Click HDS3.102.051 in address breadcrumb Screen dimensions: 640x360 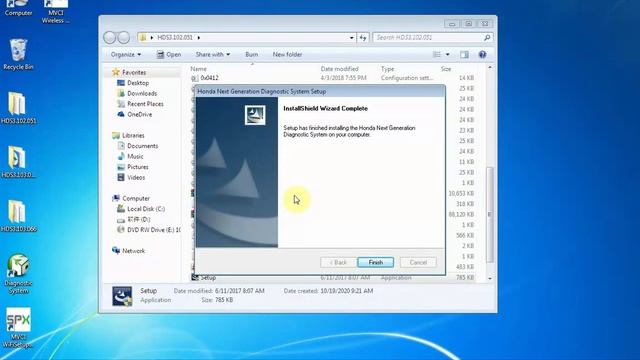click(x=175, y=38)
